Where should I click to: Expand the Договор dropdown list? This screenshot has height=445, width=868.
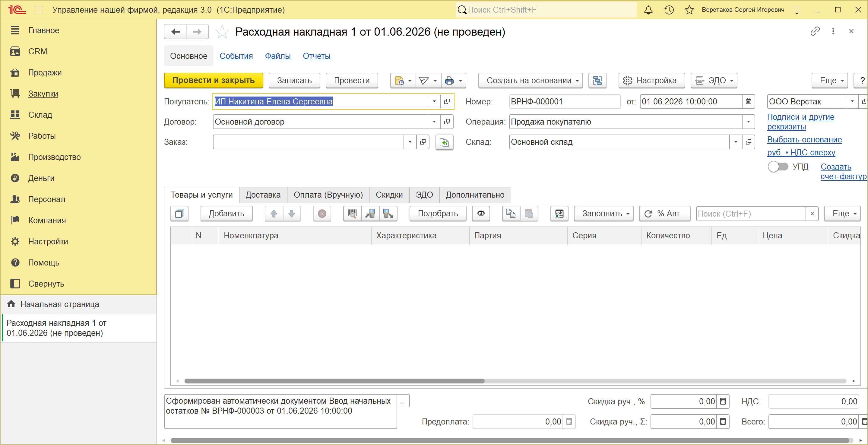[x=434, y=122]
